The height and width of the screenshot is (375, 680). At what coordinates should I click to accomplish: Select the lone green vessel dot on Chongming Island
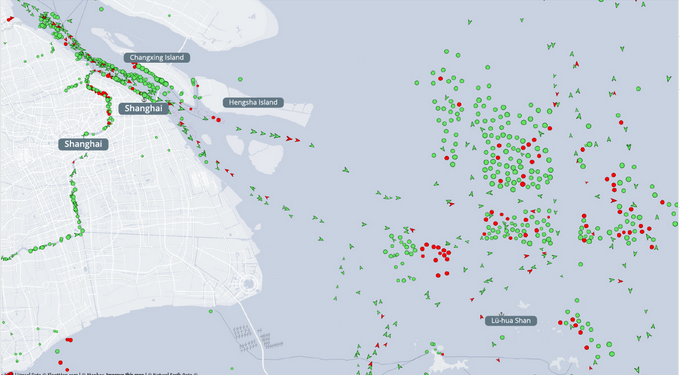[x=169, y=16]
